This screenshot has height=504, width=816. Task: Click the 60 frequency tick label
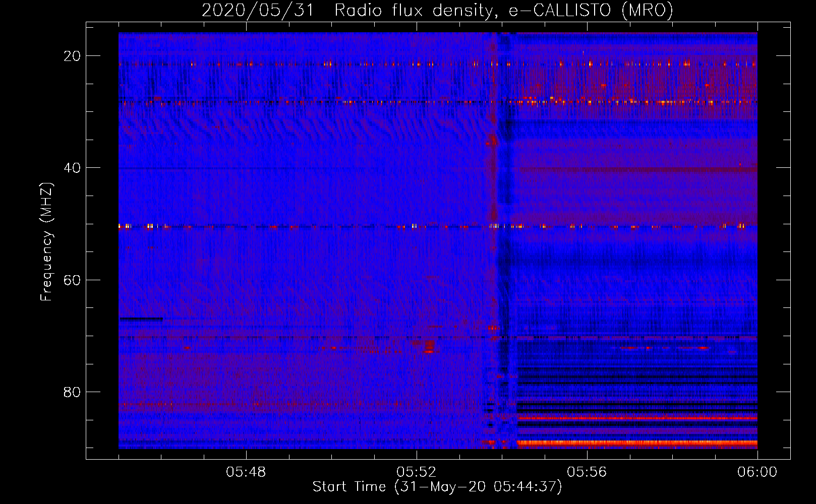pos(73,280)
